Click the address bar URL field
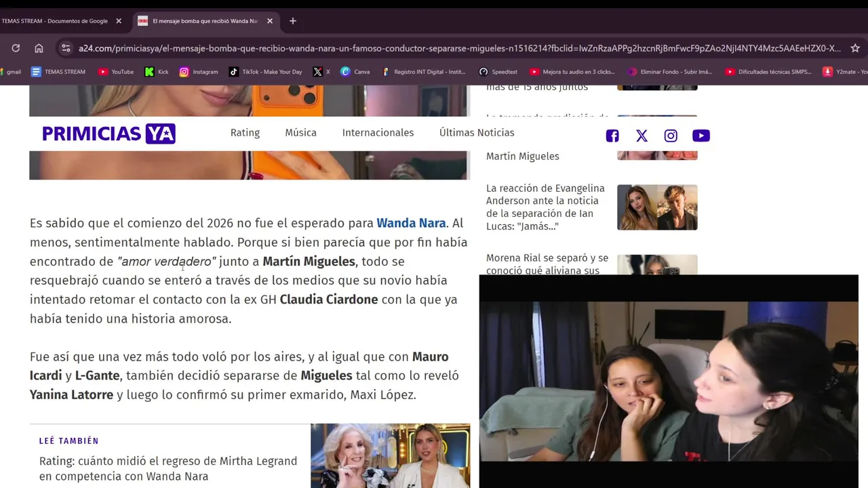The height and width of the screenshot is (488, 868). pos(460,48)
